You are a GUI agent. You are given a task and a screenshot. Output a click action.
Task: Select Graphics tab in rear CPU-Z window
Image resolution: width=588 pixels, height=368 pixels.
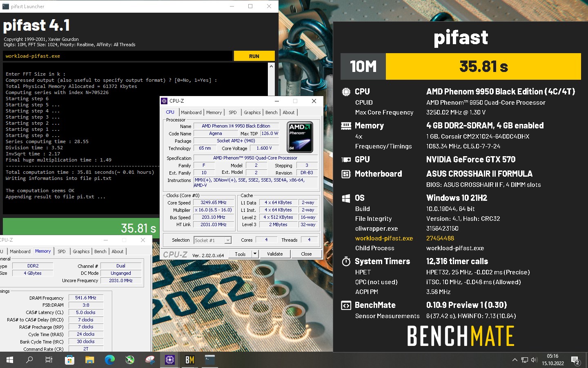pos(81,251)
